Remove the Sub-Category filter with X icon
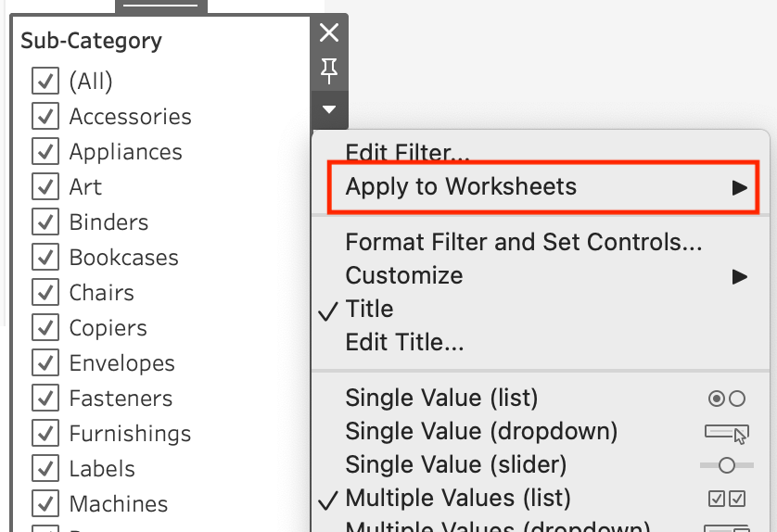The width and height of the screenshot is (777, 532). [x=329, y=33]
